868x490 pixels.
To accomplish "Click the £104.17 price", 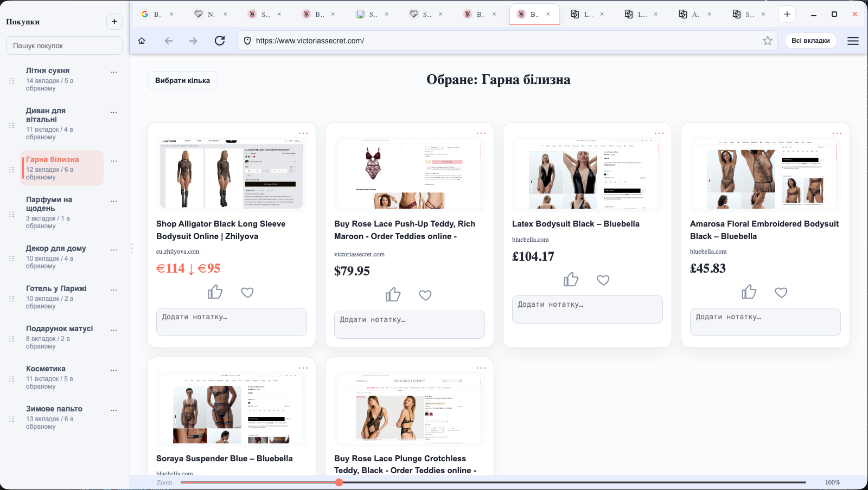I will tap(533, 256).
